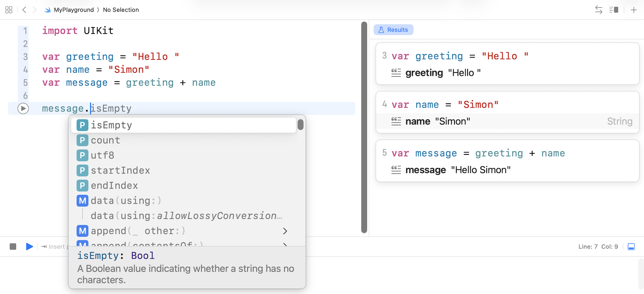The image size is (644, 294).
Task: Run the code on line 7
Action: 23,108
